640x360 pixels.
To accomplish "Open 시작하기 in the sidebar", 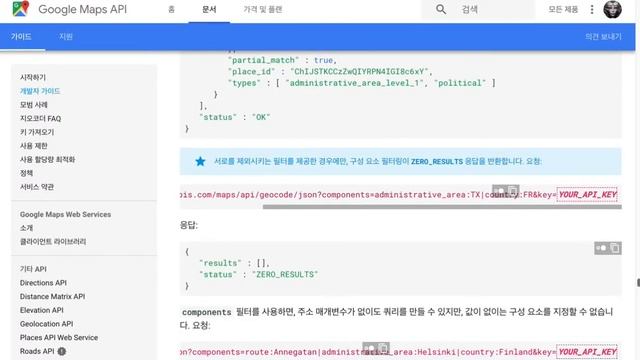I will pyautogui.click(x=33, y=78).
